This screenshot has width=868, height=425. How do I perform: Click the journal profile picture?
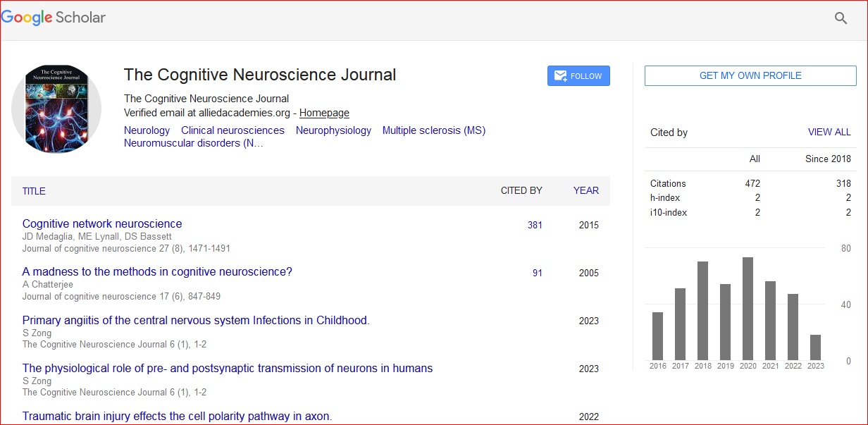click(x=56, y=109)
